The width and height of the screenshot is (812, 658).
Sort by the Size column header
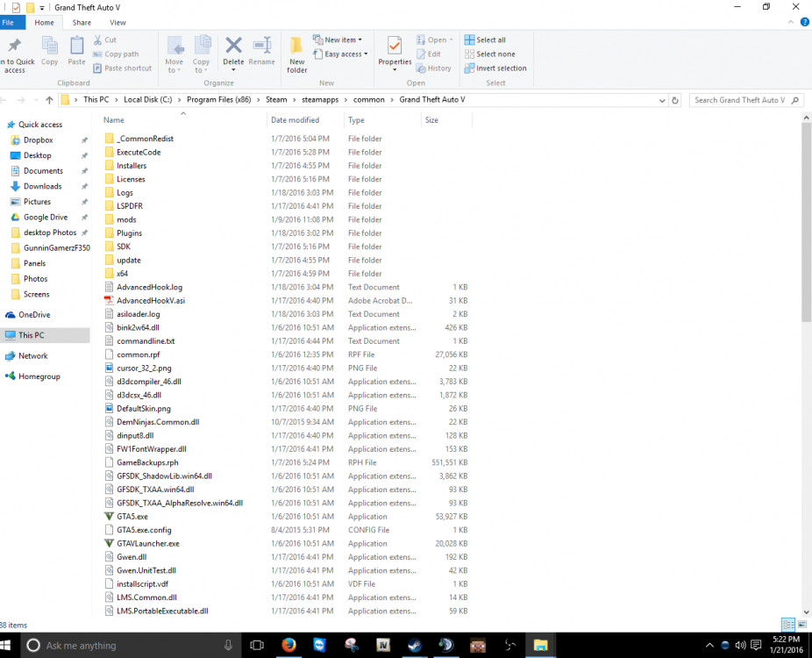(x=446, y=119)
